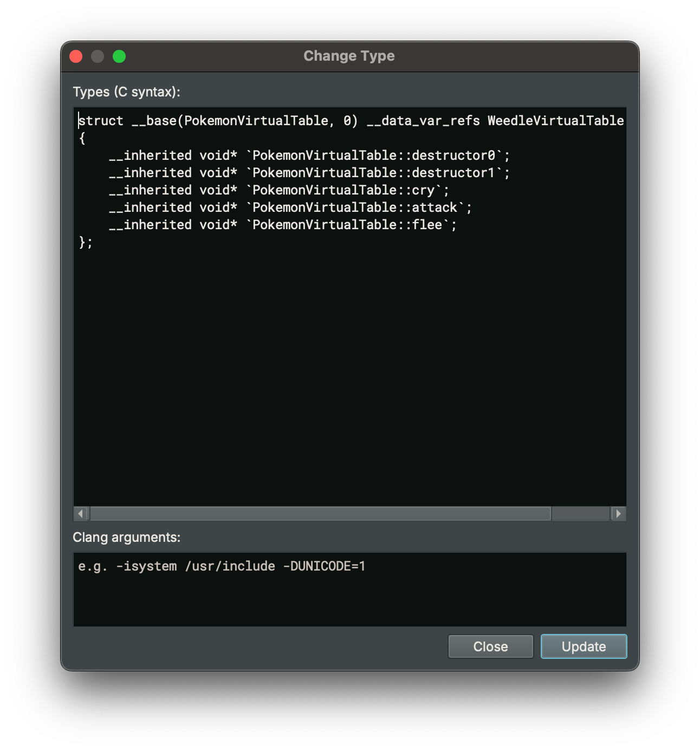This screenshot has width=700, height=751.
Task: Focus the Clang arguments field
Action: [350, 590]
